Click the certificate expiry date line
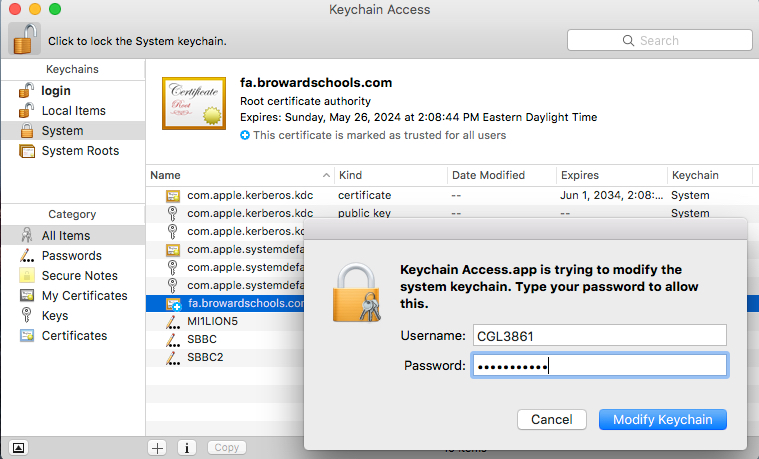759x459 pixels. pos(419,117)
